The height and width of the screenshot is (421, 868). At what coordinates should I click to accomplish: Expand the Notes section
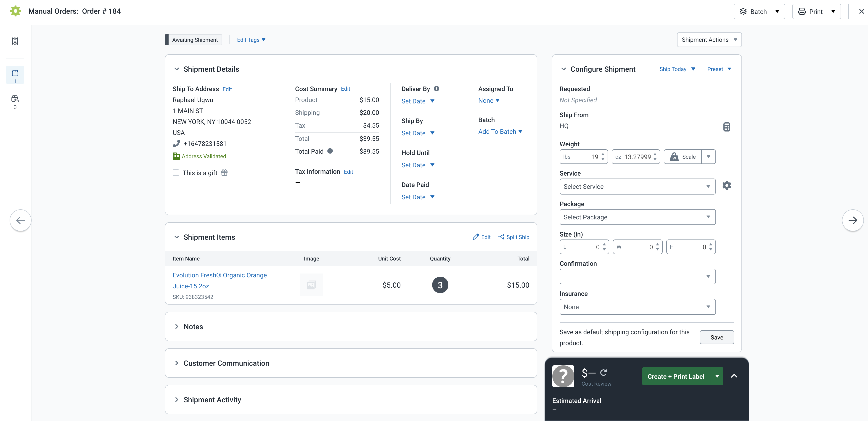coord(177,327)
